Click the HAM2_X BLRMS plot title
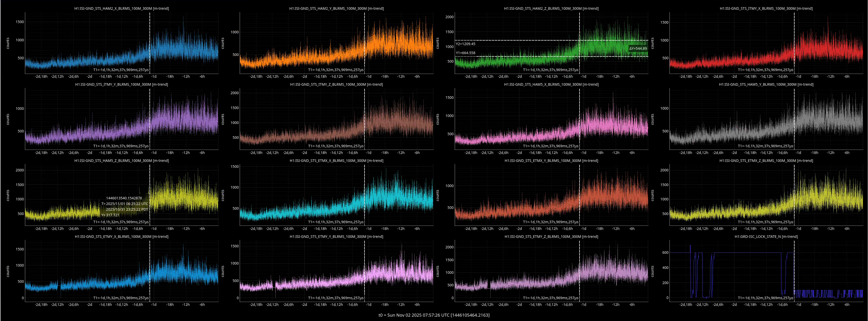The height and width of the screenshot is (321, 868). point(121,8)
